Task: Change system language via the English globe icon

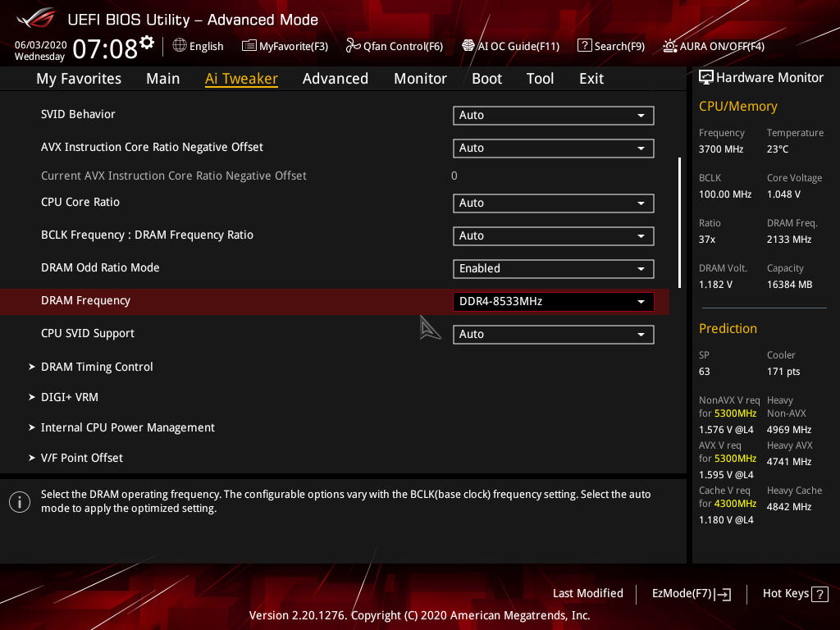Action: pos(181,46)
